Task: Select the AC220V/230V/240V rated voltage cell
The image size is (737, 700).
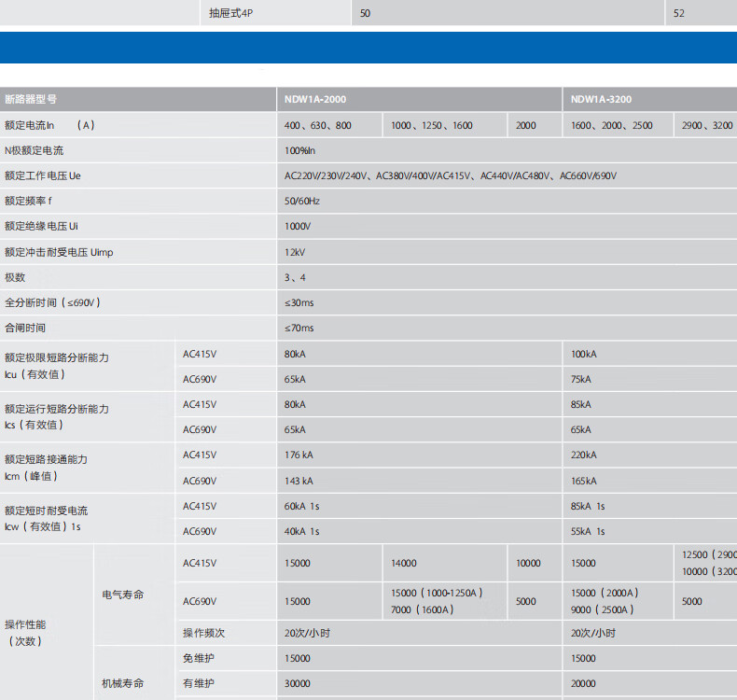Action: tap(451, 175)
